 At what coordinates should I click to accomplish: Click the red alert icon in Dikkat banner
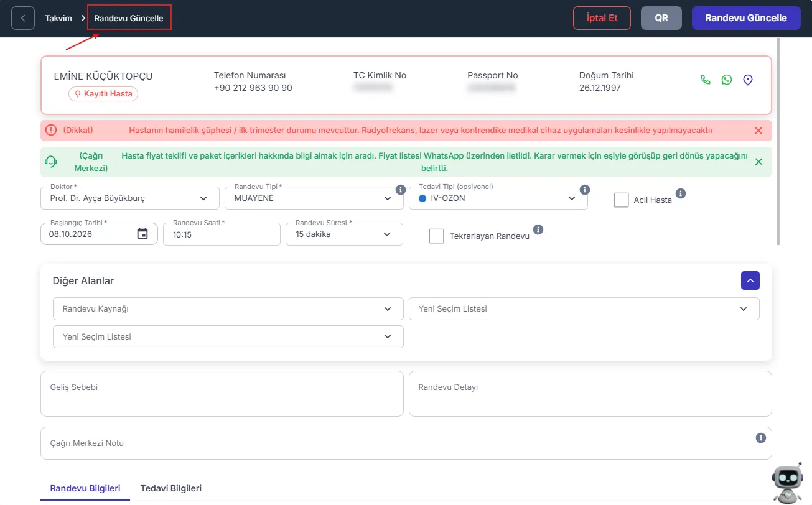[x=51, y=130]
